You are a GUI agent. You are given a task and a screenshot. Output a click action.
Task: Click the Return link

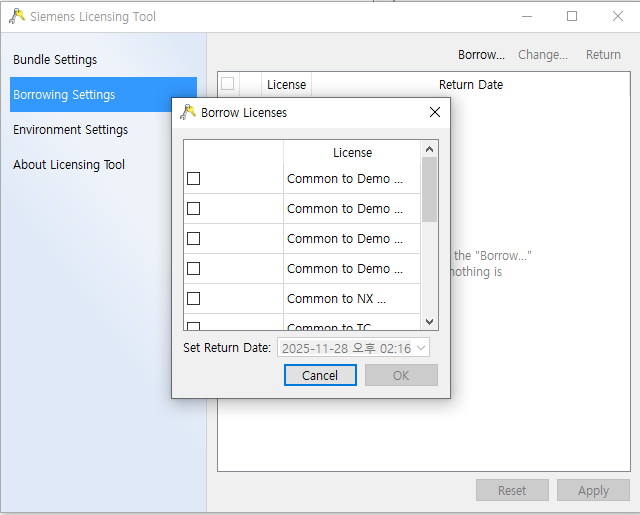point(603,55)
